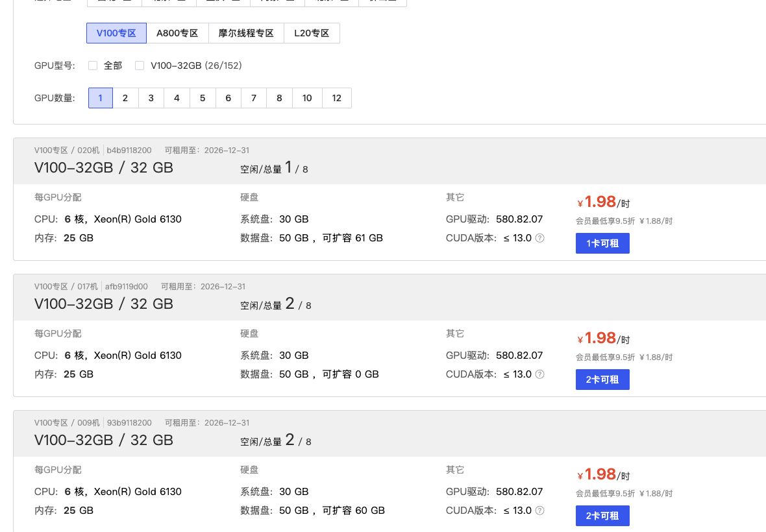Click the GPU数量 label
The image size is (766, 532).
pyautogui.click(x=55, y=98)
